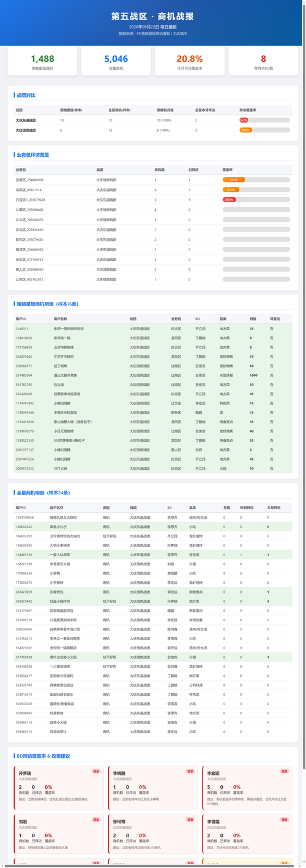The image size is (306, 868).
Task: Click the merchant name 一家人私房菜
Action: point(60,554)
